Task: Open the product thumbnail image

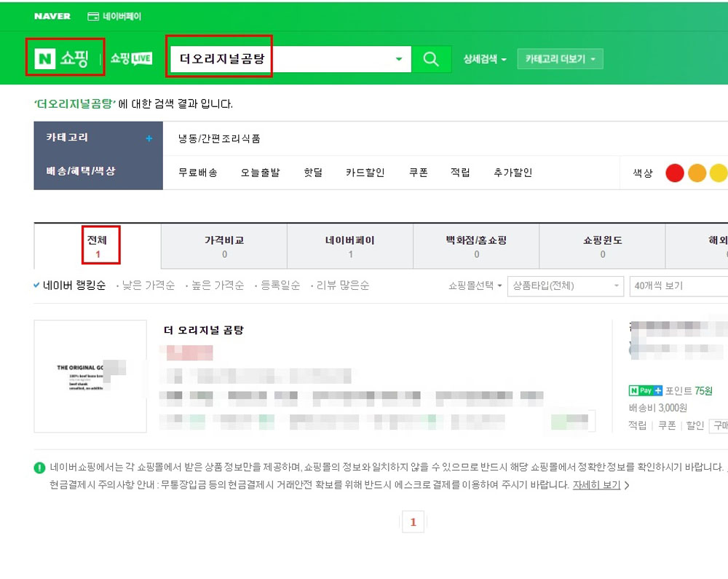Action: [90, 376]
